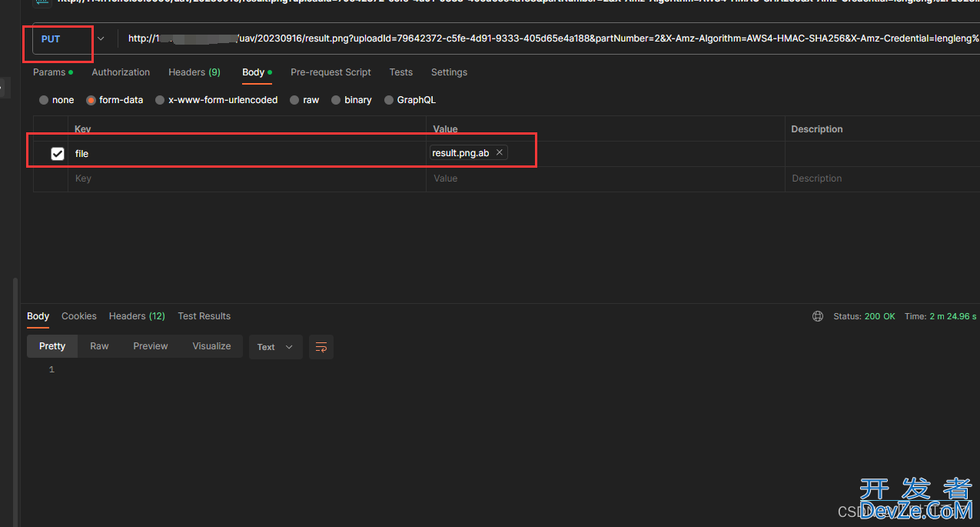Click the Status: 200 OK indicator

864,316
